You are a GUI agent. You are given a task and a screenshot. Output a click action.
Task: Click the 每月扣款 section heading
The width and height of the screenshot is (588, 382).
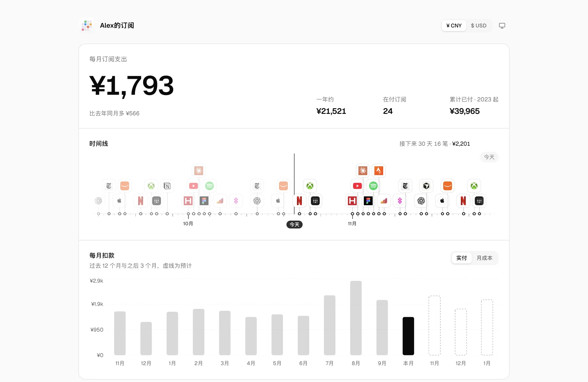102,255
